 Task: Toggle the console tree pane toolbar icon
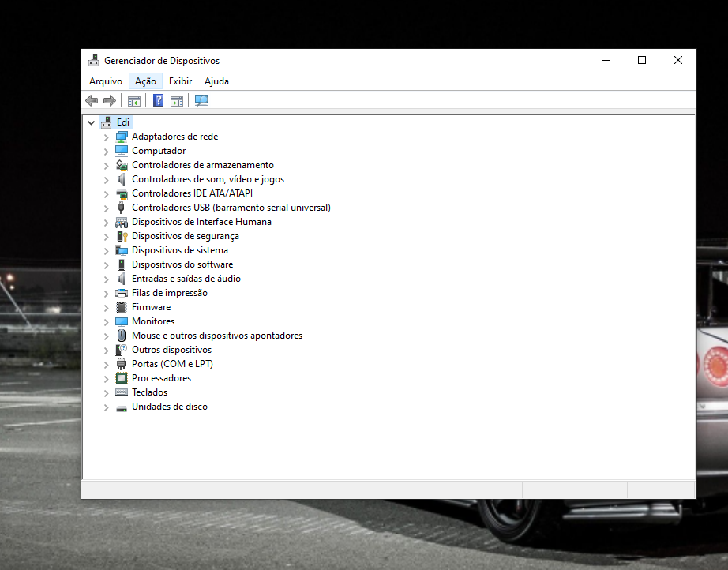click(134, 101)
